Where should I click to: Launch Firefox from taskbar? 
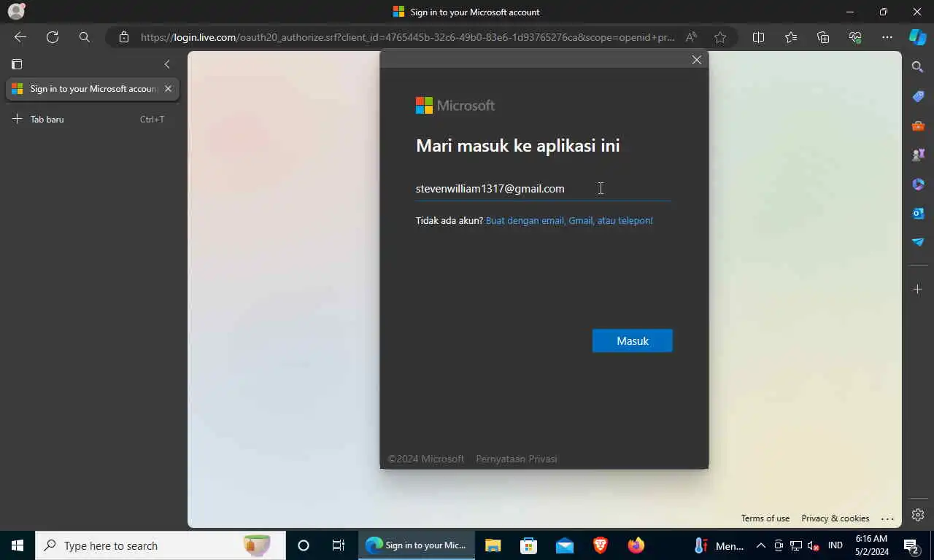636,545
